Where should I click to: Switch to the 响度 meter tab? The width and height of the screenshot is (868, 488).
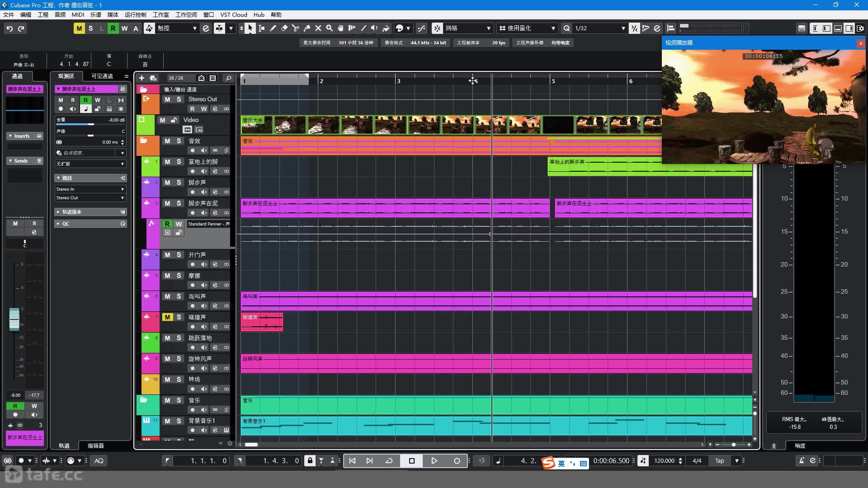point(800,446)
